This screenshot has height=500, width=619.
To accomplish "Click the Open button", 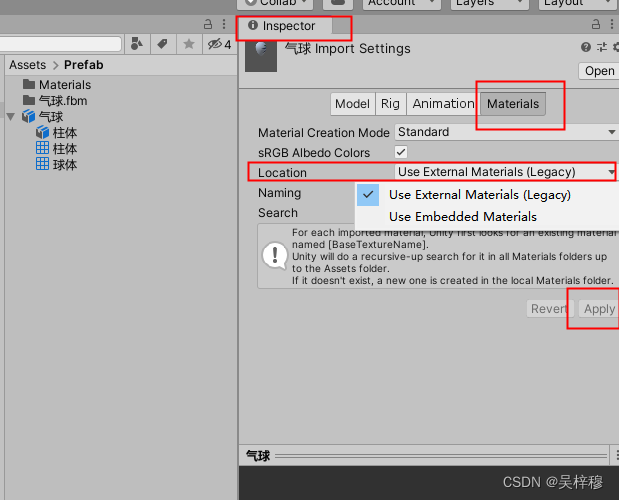I will coord(599,71).
